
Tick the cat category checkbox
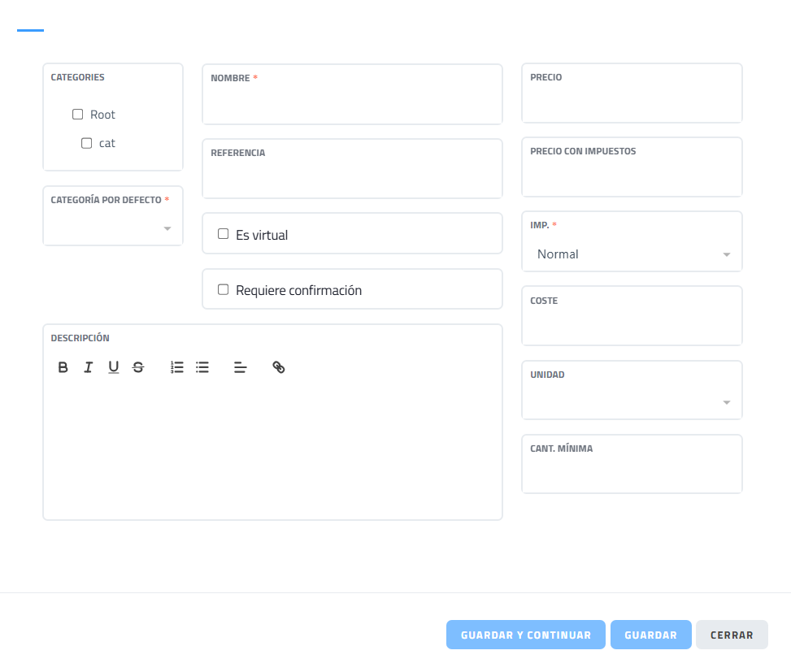pos(87,143)
